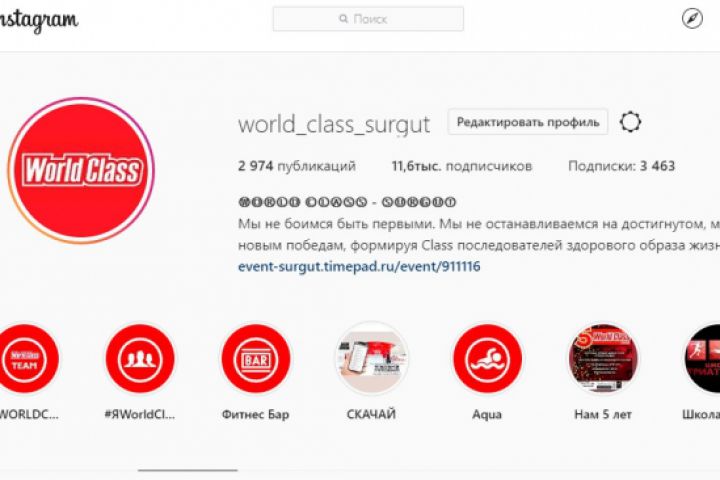Viewport: 720px width, 480px height.
Task: Open the Фитнес Бар highlight
Action: click(256, 358)
